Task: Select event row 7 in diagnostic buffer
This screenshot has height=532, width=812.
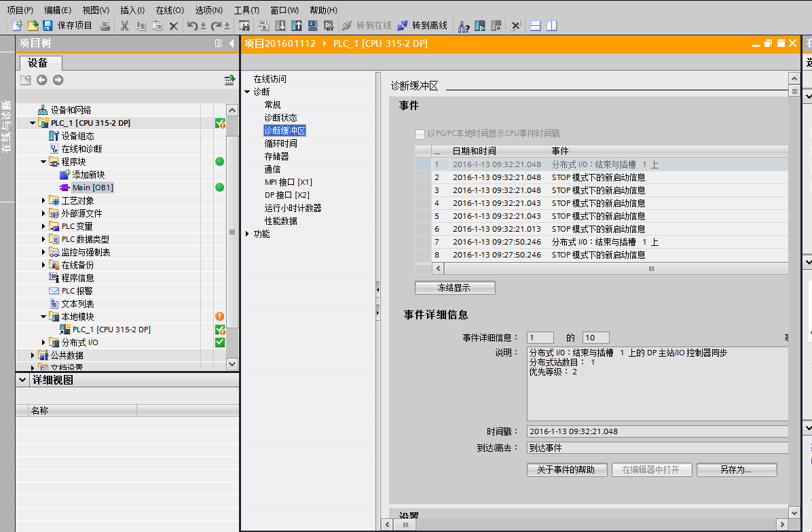Action: pyautogui.click(x=602, y=242)
